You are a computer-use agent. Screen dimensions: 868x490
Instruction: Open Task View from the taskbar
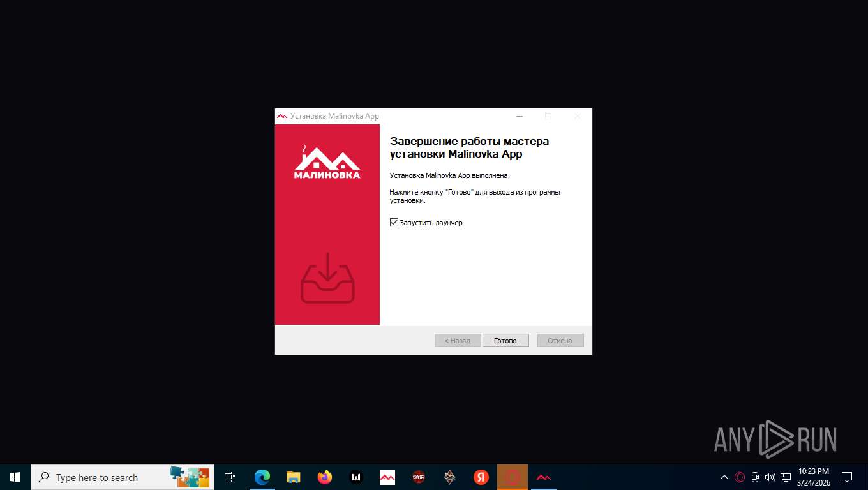pos(230,477)
